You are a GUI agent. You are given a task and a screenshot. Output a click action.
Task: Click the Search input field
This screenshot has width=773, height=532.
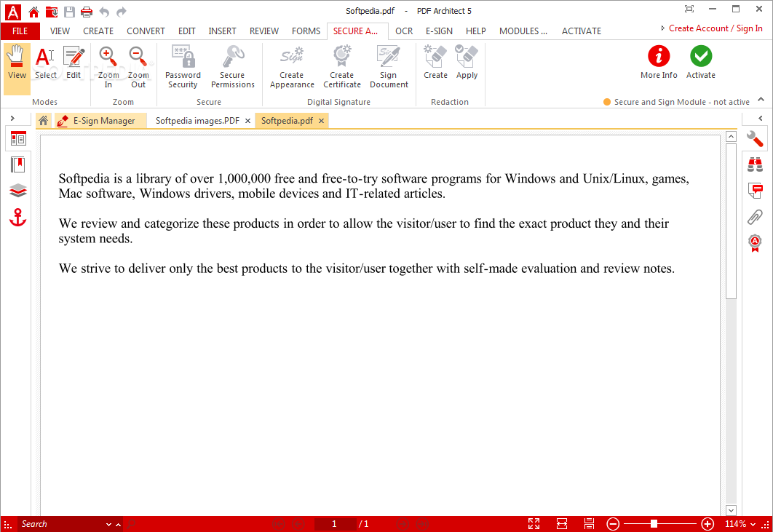coord(60,524)
